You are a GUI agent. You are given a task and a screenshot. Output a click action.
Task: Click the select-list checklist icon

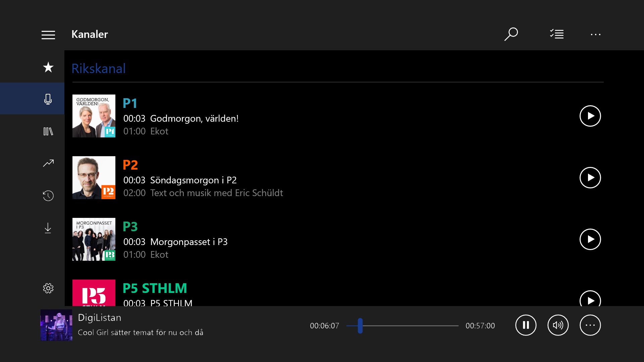click(x=557, y=34)
